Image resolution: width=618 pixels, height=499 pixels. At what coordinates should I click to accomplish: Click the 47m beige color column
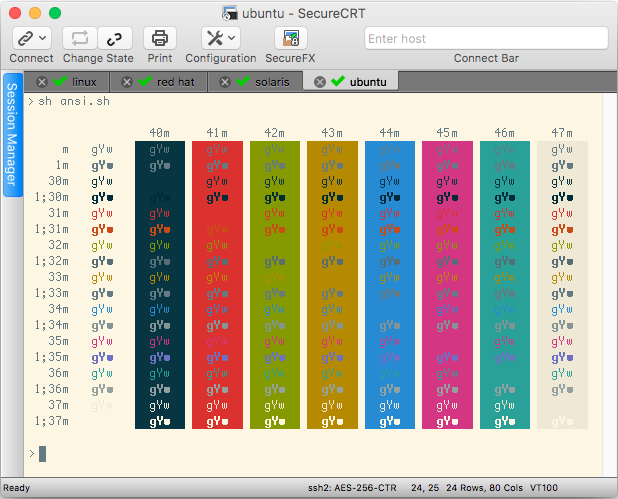pos(562,285)
